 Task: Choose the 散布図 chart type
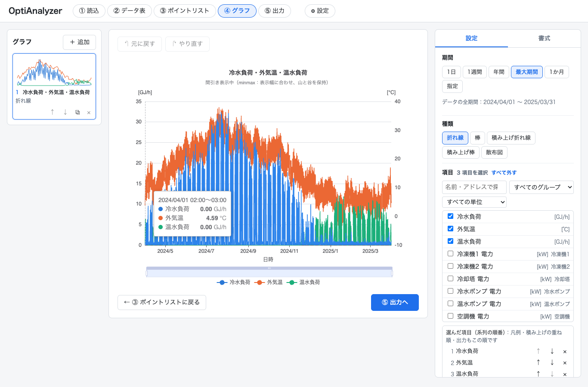[495, 152]
